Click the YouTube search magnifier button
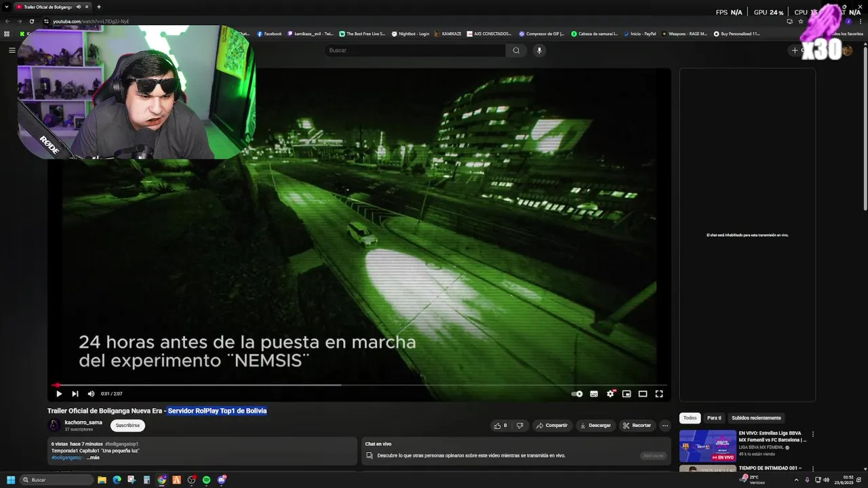 (x=516, y=50)
